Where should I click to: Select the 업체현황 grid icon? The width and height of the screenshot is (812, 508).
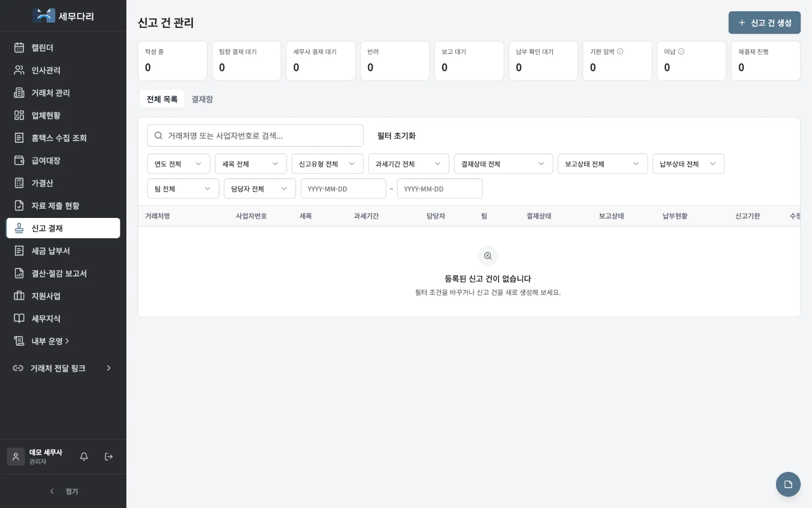[x=19, y=115]
